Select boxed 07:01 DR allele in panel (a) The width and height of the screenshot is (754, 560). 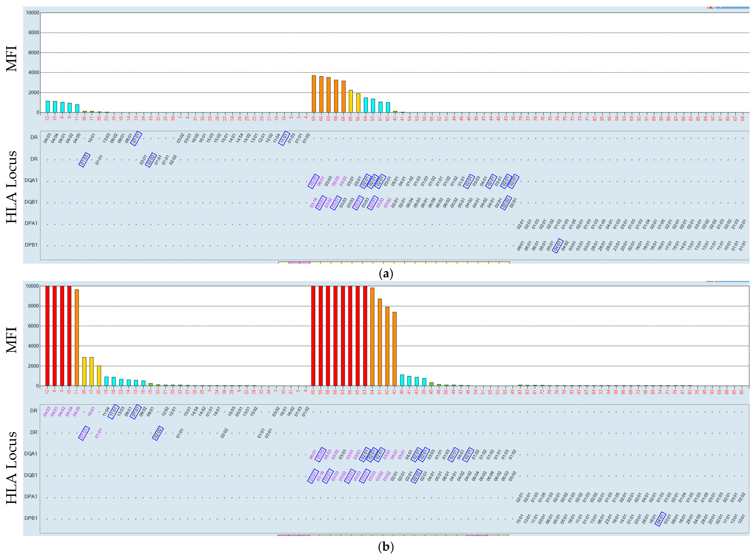(136, 138)
